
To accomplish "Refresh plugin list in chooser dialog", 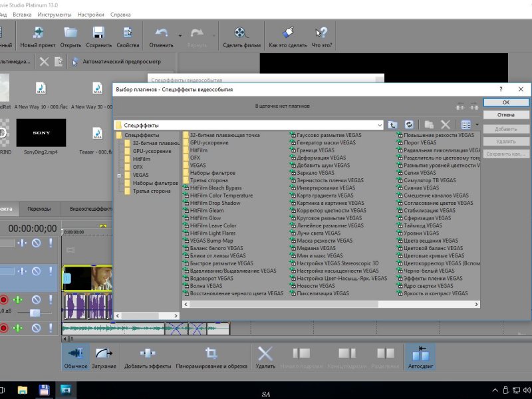I will pyautogui.click(x=409, y=125).
